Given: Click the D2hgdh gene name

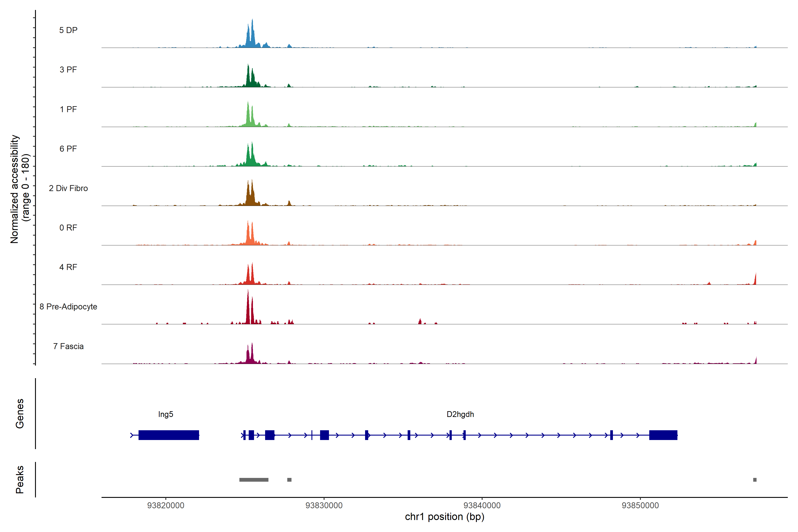Looking at the screenshot, I should pos(460,414).
